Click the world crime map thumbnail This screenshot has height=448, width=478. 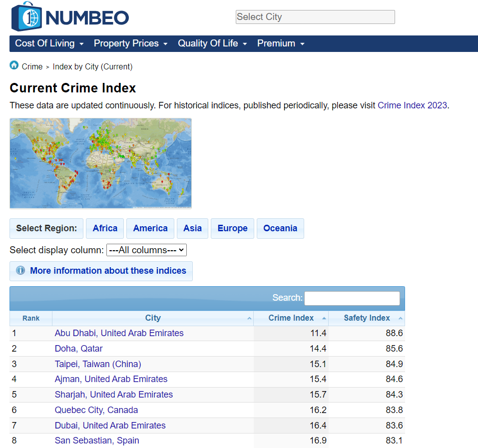coord(100,163)
